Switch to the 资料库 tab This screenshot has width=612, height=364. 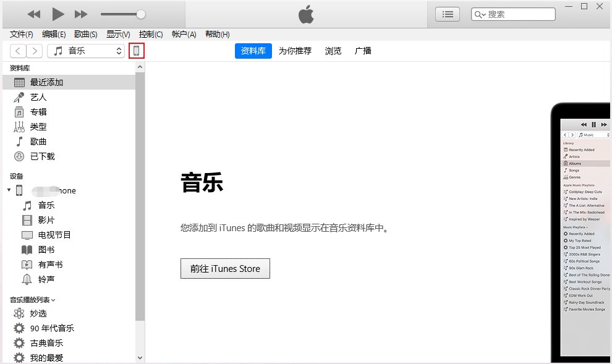(x=253, y=51)
